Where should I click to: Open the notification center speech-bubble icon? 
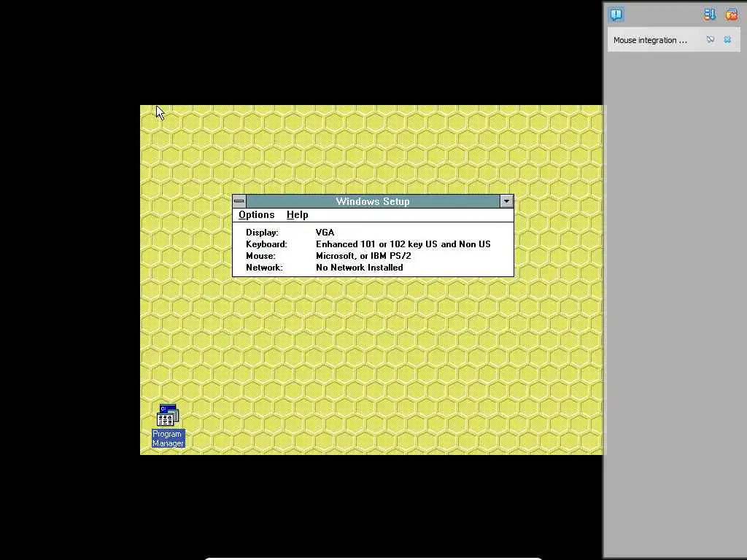click(616, 15)
